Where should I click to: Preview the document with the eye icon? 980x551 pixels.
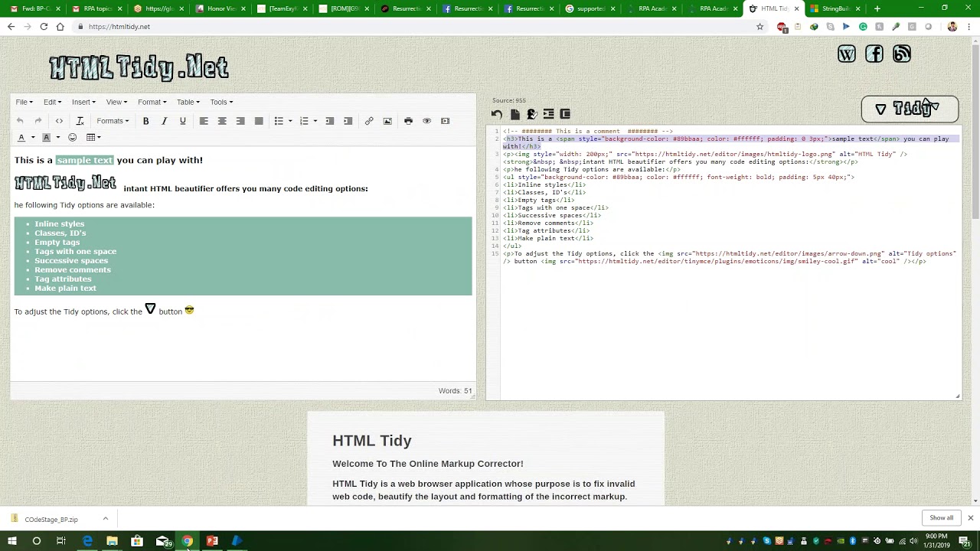coord(426,121)
